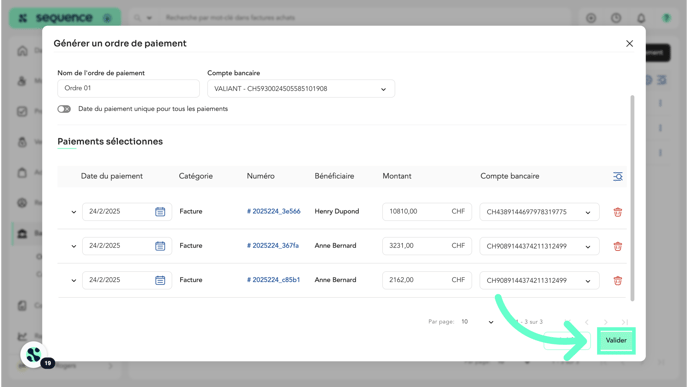Click the Montant column header
The width and height of the screenshot is (688, 387).
click(x=397, y=176)
